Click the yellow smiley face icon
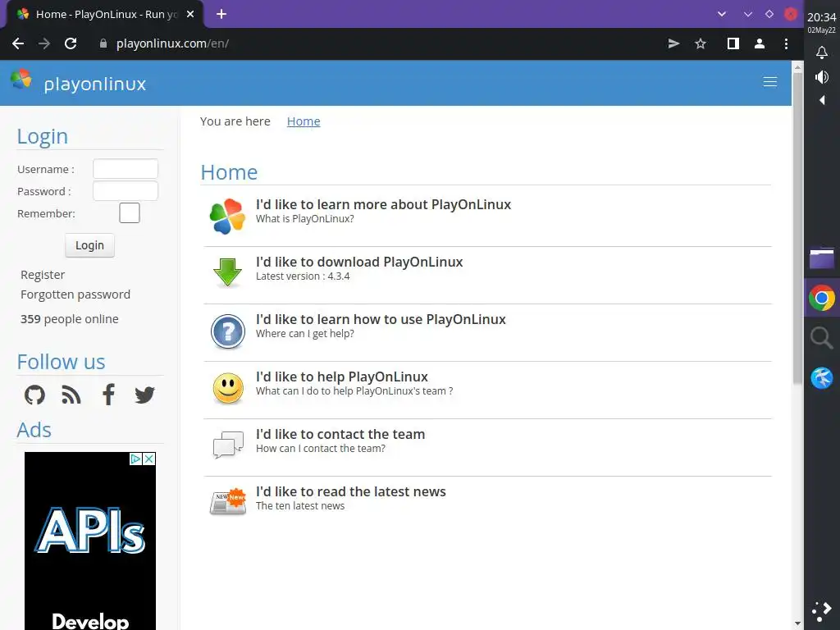This screenshot has height=630, width=840. [x=228, y=388]
